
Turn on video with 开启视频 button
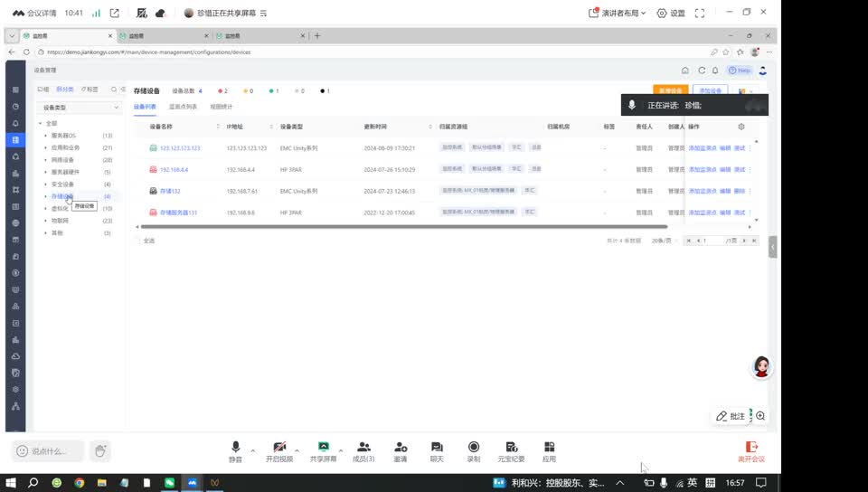tap(279, 448)
